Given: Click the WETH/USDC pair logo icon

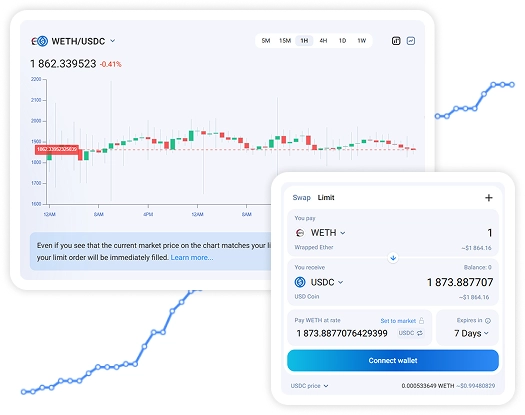Looking at the screenshot, I should point(40,41).
